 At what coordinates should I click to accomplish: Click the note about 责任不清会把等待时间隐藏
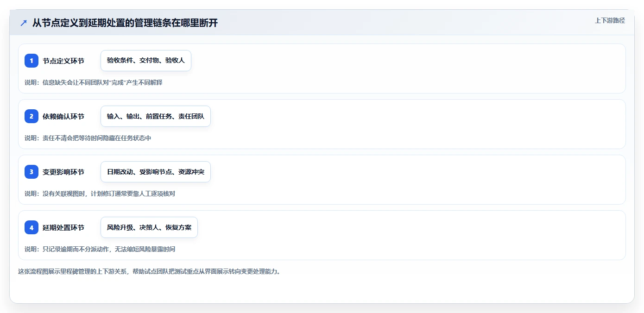pyautogui.click(x=88, y=138)
